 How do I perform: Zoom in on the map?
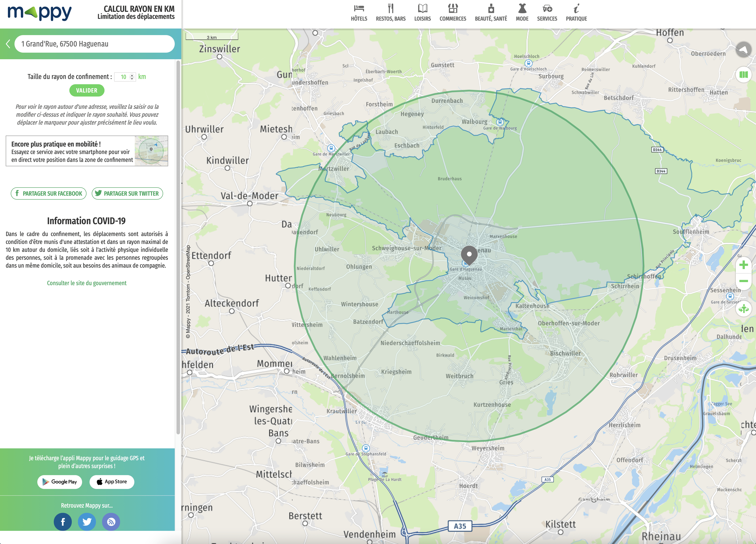[743, 265]
